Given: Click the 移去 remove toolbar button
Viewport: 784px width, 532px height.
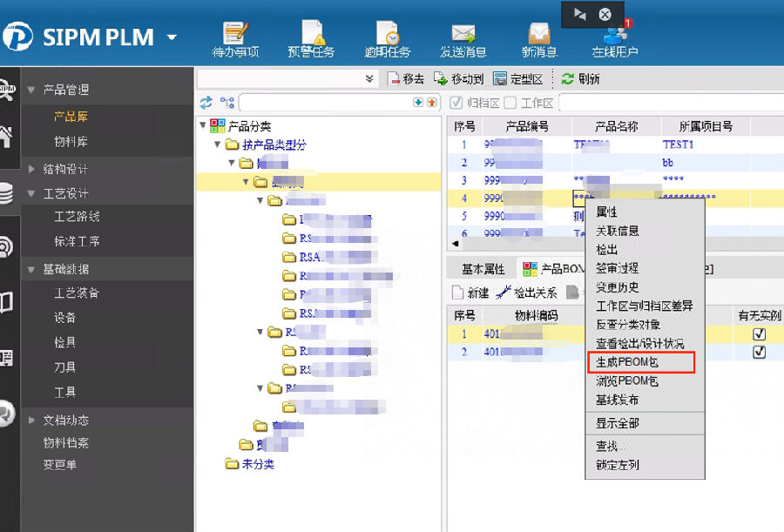Looking at the screenshot, I should pos(406,79).
